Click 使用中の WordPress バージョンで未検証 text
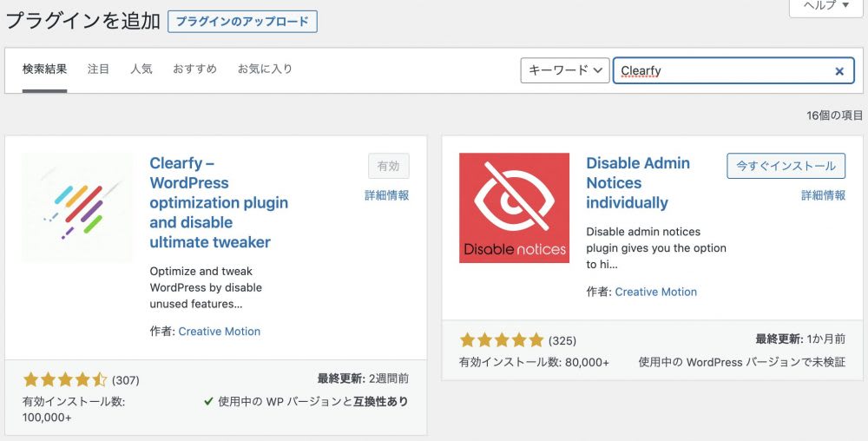 point(742,362)
